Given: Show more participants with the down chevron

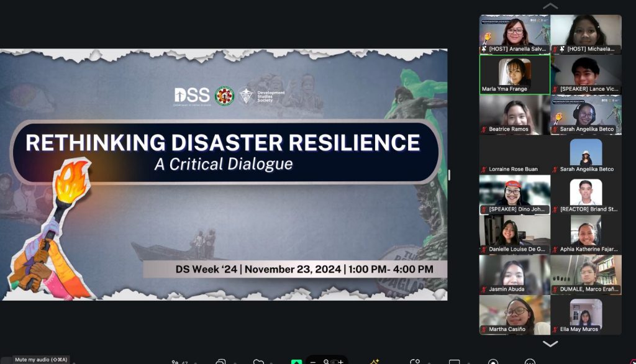Looking at the screenshot, I should 550,344.
